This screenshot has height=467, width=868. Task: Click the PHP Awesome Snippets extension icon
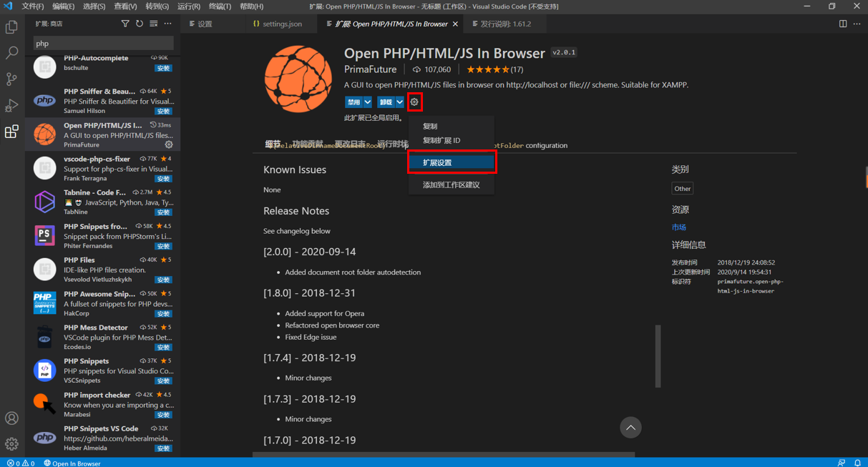coord(44,303)
